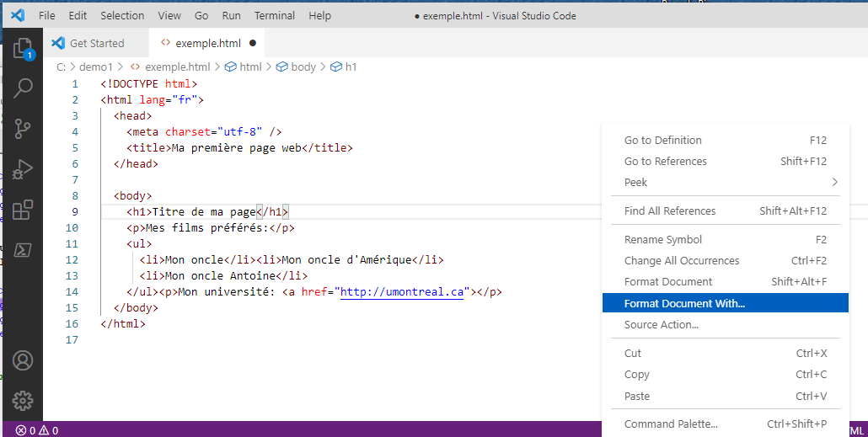Screen dimensions: 868x437
Task: Open the Accounts icon in activity bar
Action: click(23, 360)
